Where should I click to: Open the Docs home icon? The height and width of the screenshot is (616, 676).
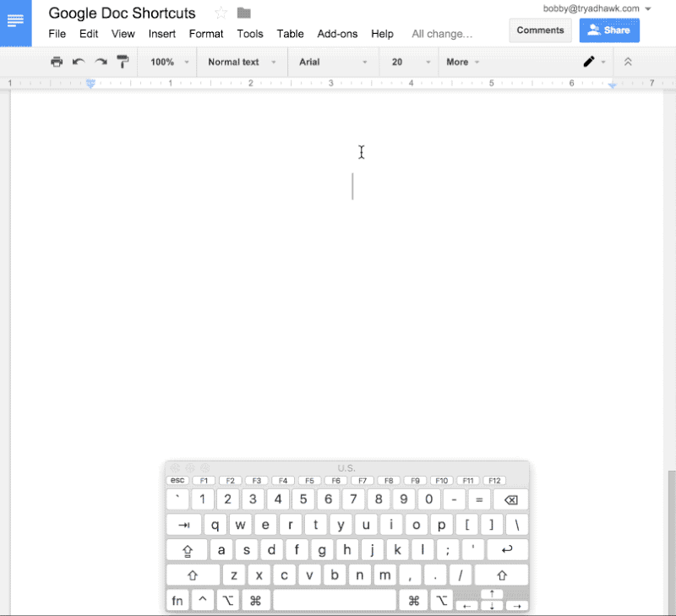click(x=15, y=22)
